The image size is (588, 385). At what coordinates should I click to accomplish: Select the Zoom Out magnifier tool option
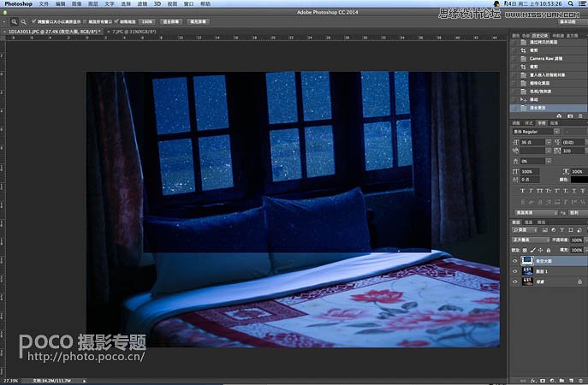pos(24,21)
